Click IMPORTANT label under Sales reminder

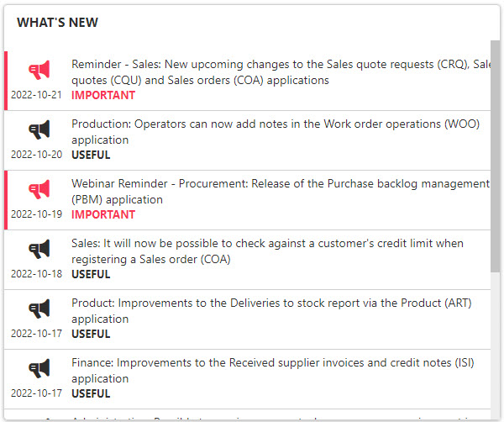click(102, 95)
